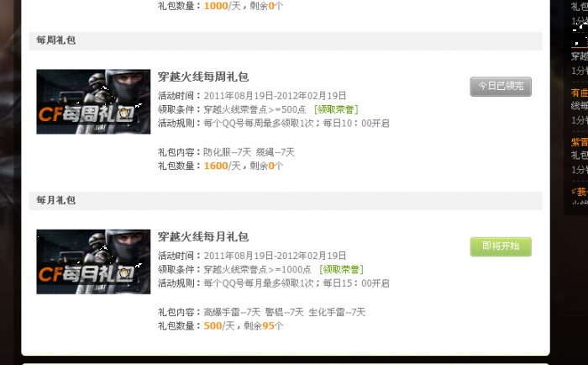
Task: Open 领取荣誉 link in weekly gift section
Action: (336, 109)
